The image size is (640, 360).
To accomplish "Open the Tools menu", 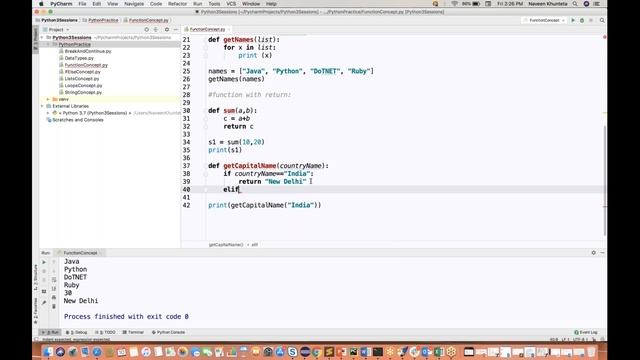I will 214,4.
